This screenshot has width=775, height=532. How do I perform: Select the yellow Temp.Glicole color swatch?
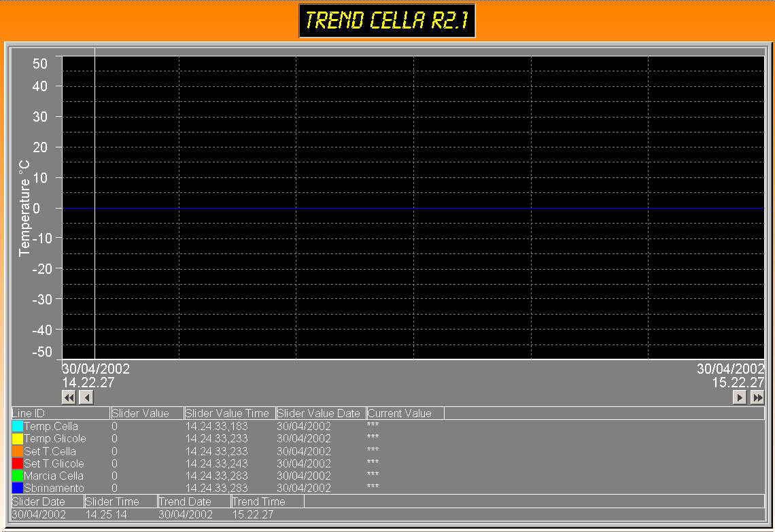tap(17, 438)
